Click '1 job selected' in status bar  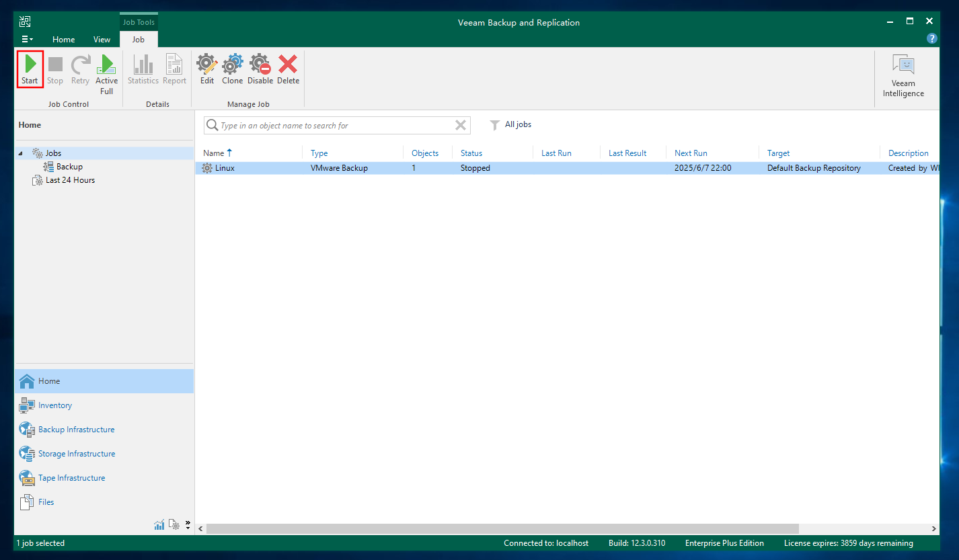[x=40, y=543]
